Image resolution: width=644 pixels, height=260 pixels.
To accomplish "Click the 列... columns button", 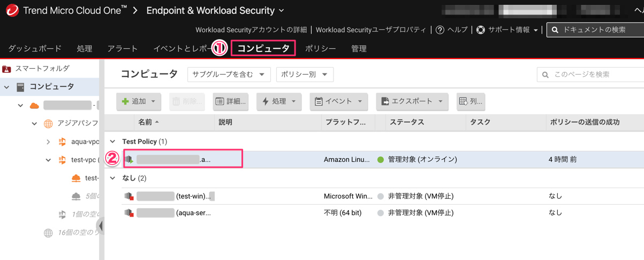I will click(471, 101).
